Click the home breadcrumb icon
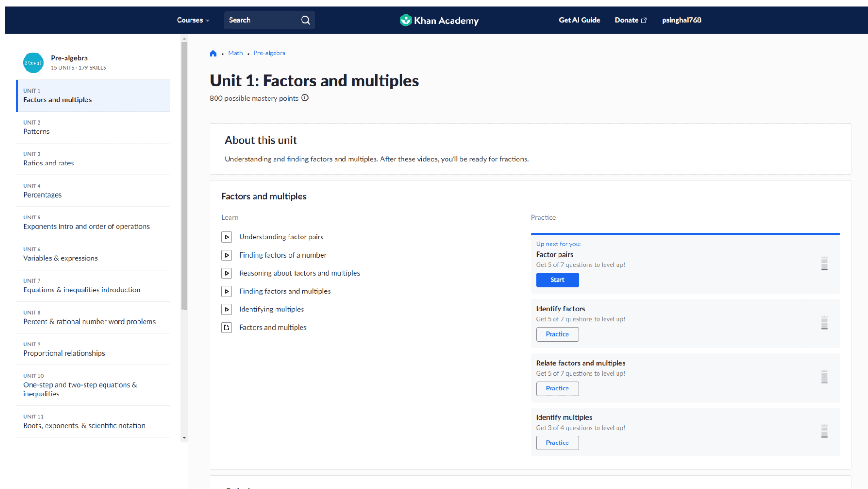Viewport: 868px width, 489px height. point(213,53)
